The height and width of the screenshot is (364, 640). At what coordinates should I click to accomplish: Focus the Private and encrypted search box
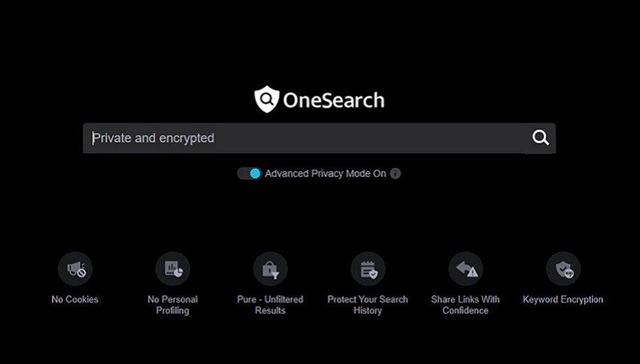[319, 138]
